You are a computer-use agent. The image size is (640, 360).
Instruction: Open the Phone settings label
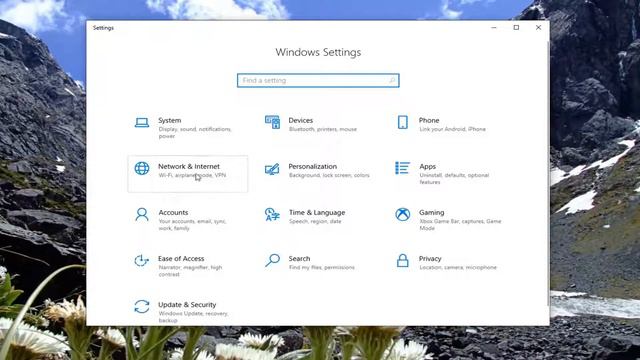pos(429,120)
